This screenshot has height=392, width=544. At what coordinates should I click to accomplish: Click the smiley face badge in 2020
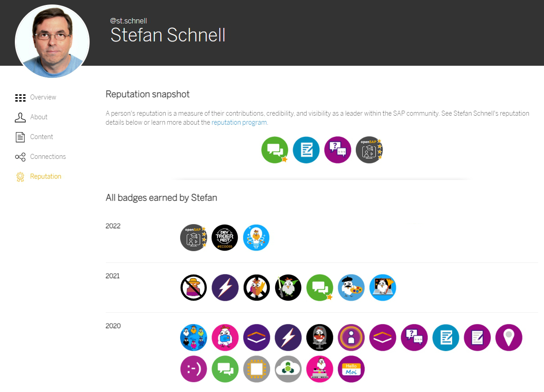tap(194, 369)
